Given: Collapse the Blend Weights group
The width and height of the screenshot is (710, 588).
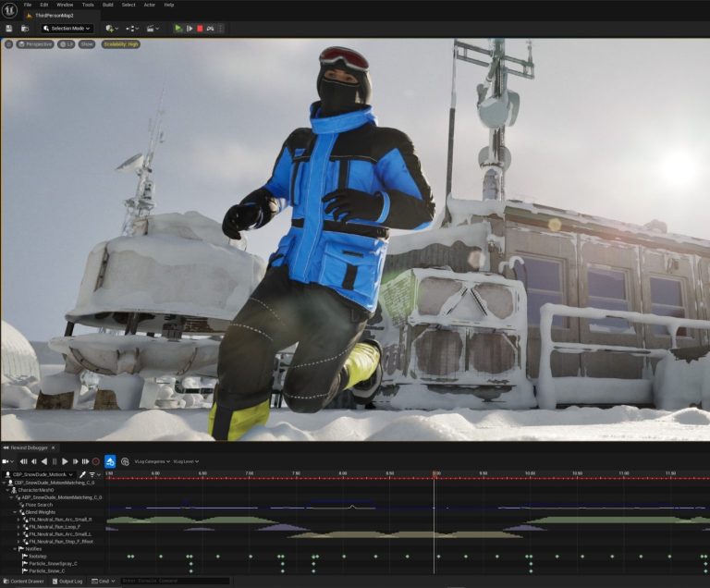Looking at the screenshot, I should pos(15,512).
